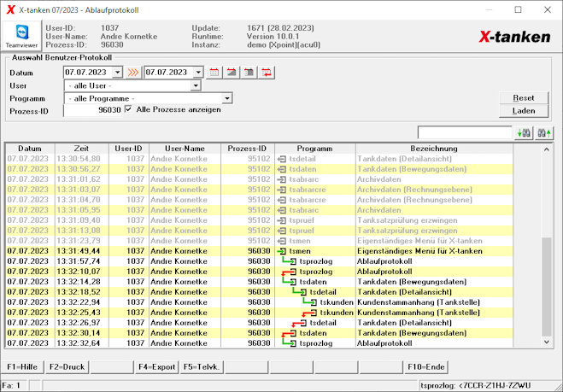Click the gray exit icon beside tsdetail at 13:30:54,80
Viewport: 563px width, 392px height.
tap(282, 159)
